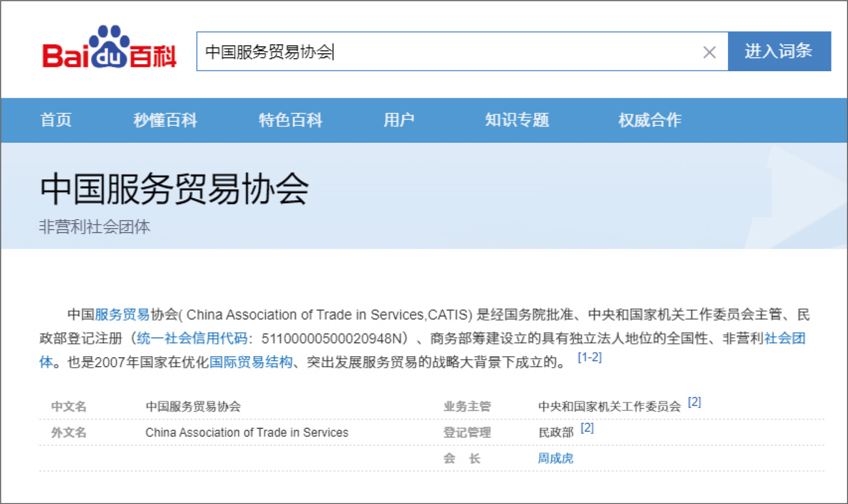Click the 登记管理 field label

click(467, 432)
